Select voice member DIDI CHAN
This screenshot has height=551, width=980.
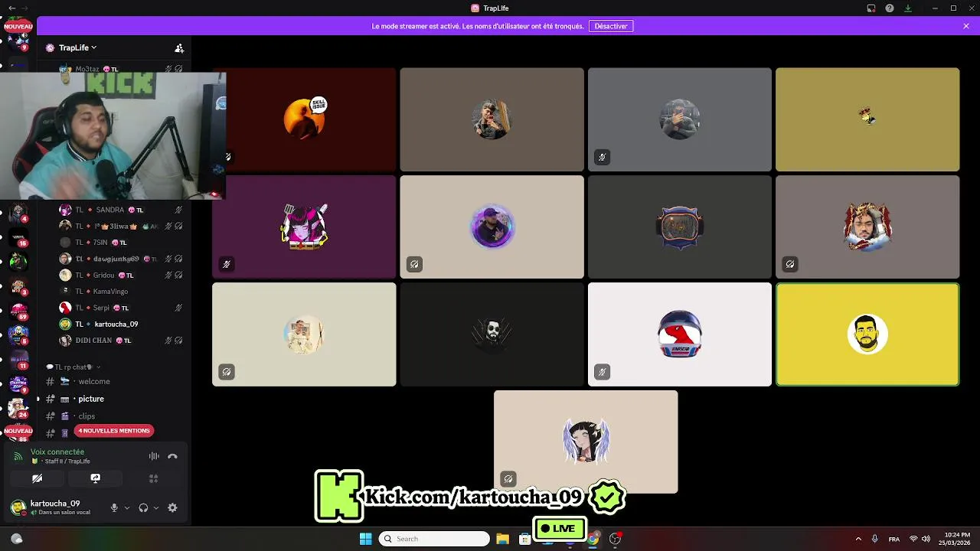pyautogui.click(x=121, y=340)
